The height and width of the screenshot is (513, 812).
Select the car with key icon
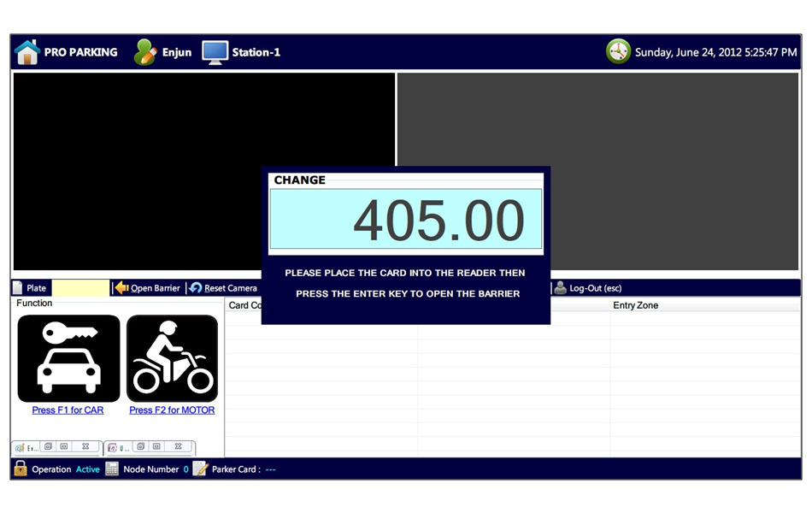point(68,358)
